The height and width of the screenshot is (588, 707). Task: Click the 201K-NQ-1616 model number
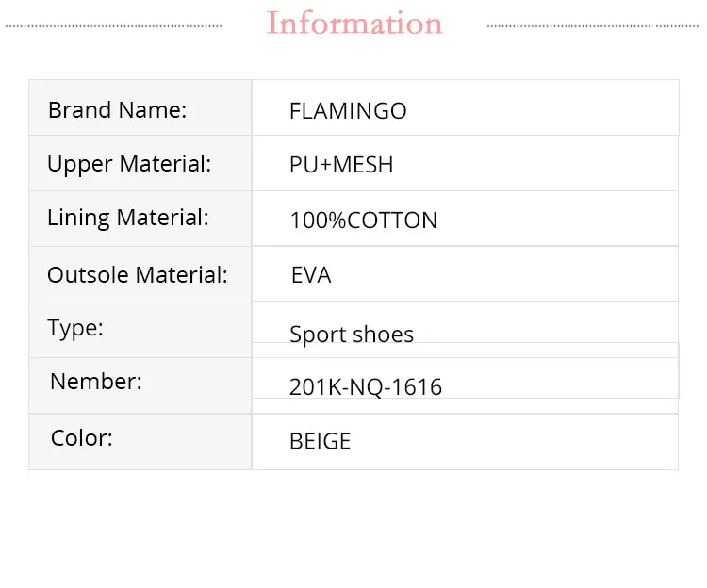(x=366, y=387)
